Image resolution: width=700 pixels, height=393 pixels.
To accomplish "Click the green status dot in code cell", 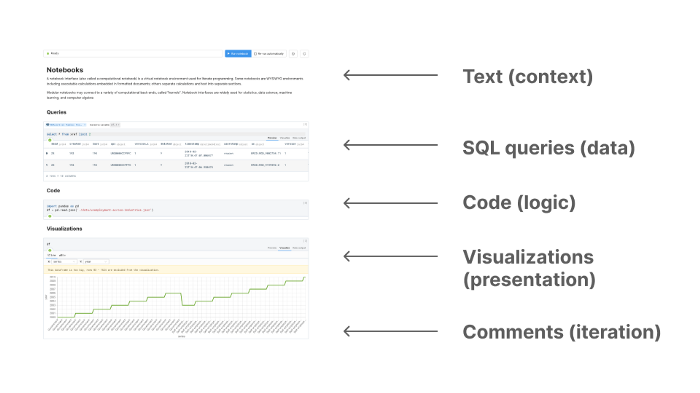I will [50, 216].
